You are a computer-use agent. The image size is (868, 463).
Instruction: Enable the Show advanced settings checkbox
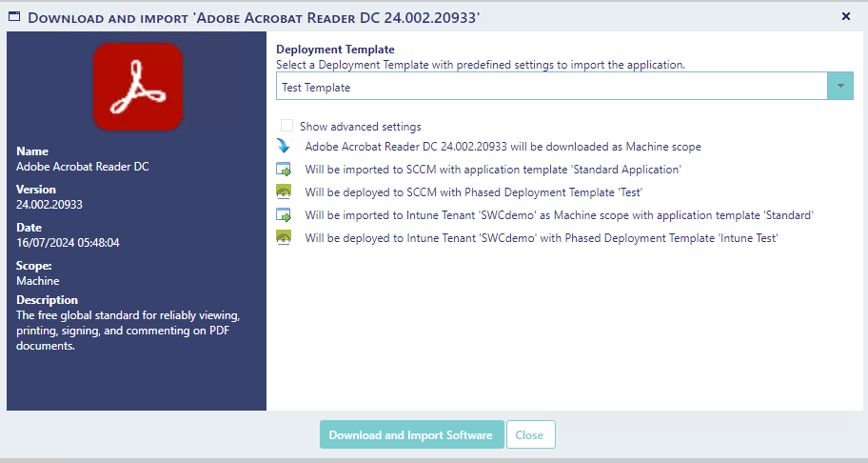pos(286,126)
